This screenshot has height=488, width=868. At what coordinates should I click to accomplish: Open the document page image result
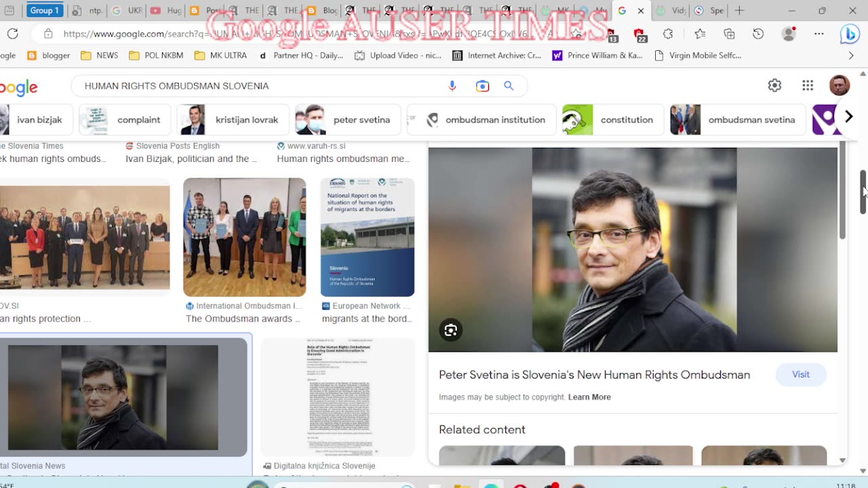click(x=338, y=397)
